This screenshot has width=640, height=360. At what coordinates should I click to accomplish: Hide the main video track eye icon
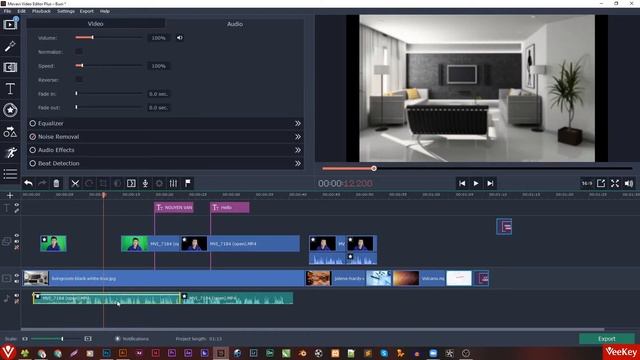click(17, 276)
